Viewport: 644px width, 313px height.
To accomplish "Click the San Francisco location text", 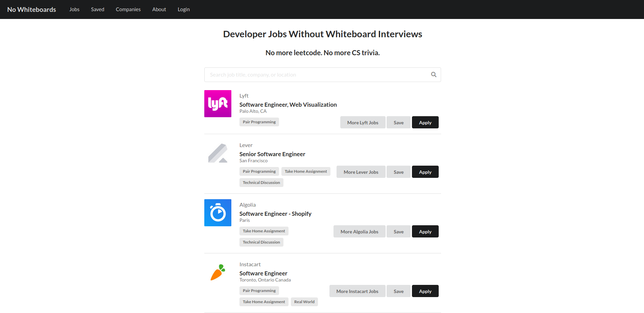I will tap(253, 161).
